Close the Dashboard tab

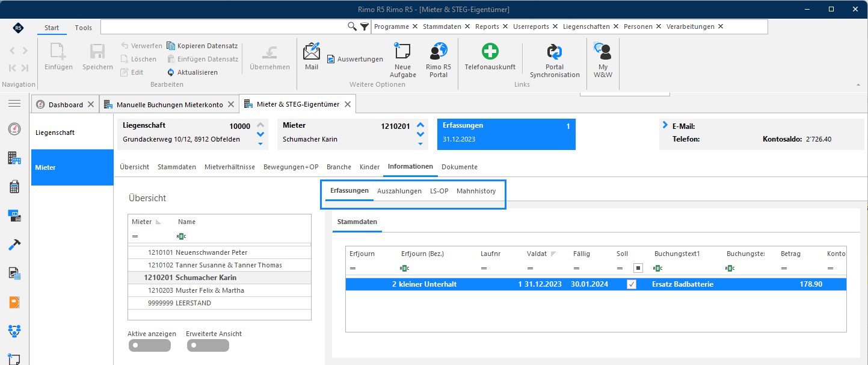pyautogui.click(x=90, y=104)
